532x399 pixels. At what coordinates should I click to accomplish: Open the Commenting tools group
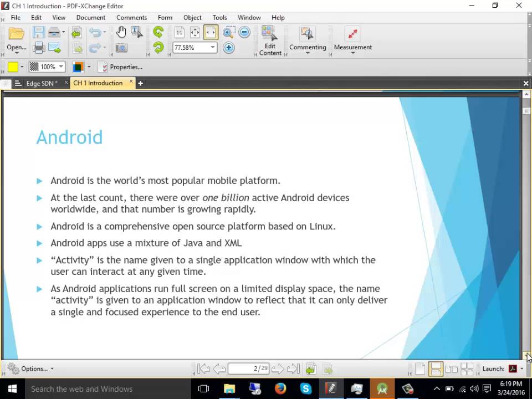(308, 40)
